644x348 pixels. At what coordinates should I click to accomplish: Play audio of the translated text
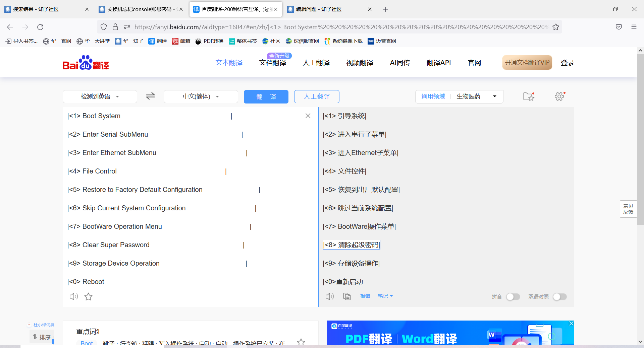pyautogui.click(x=330, y=296)
